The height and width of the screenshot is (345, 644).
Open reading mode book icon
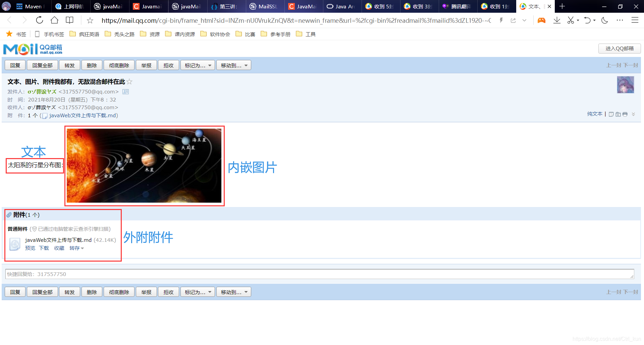(x=69, y=20)
